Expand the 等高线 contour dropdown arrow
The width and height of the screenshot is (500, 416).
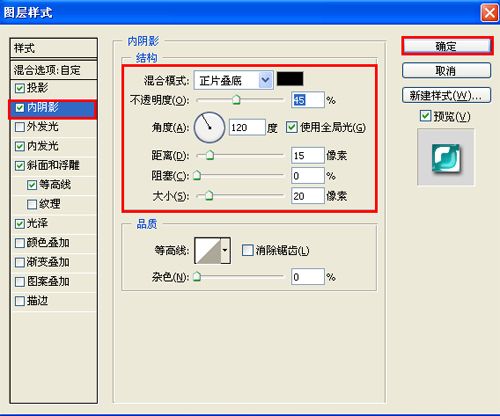click(226, 250)
